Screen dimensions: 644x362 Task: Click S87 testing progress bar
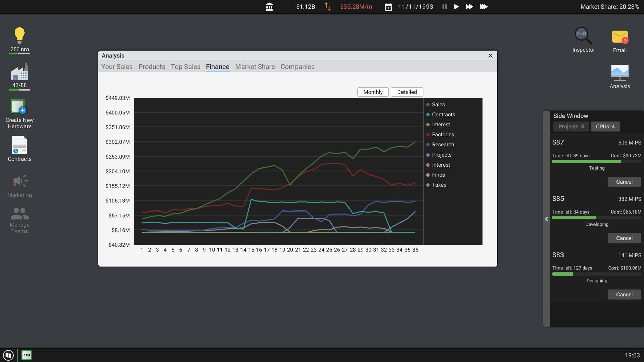coord(596,162)
